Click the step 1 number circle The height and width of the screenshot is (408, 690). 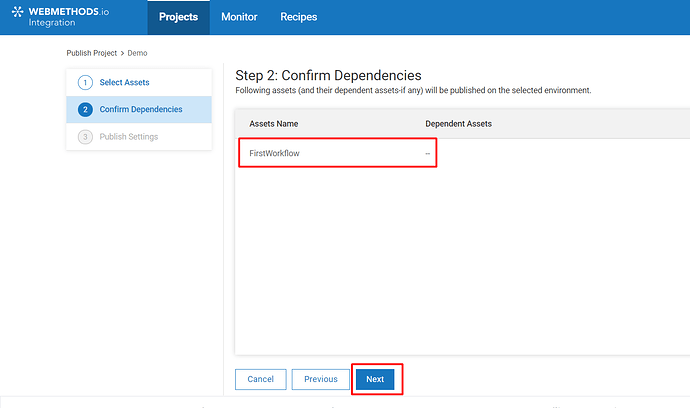[85, 82]
